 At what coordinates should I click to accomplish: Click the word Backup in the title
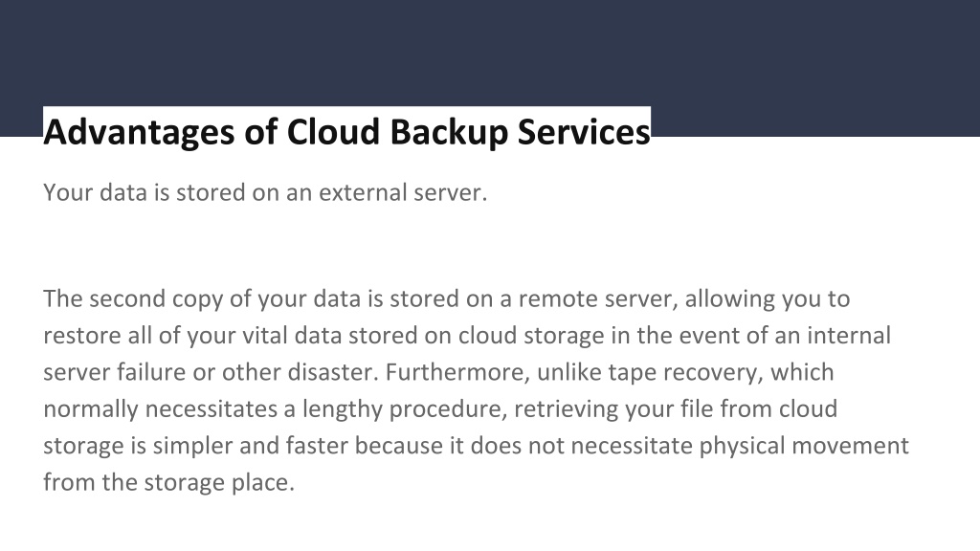pos(449,133)
